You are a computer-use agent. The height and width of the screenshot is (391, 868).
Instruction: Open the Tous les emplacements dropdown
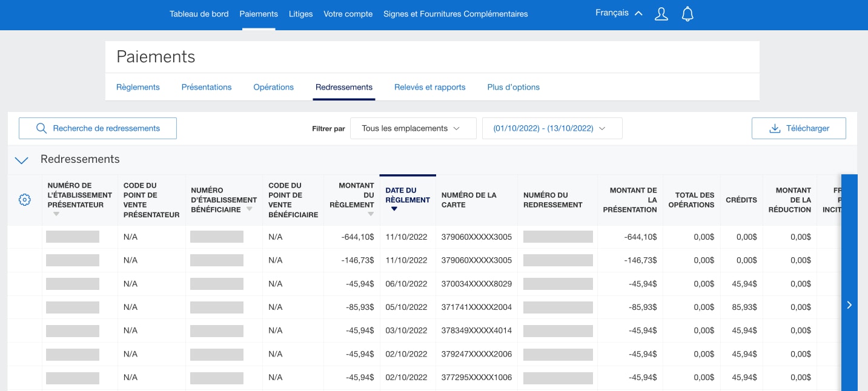tap(413, 128)
